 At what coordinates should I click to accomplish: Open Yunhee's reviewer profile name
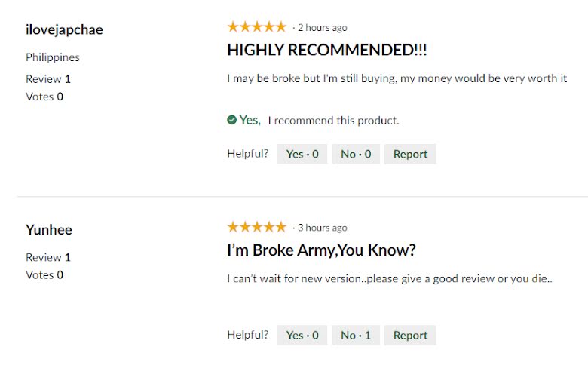coord(49,229)
